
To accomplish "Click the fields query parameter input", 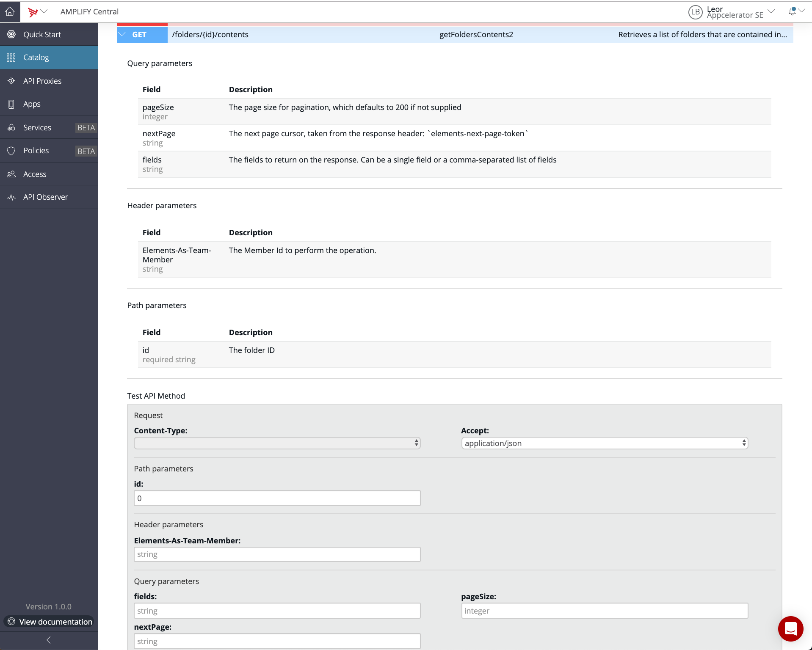I will (277, 611).
